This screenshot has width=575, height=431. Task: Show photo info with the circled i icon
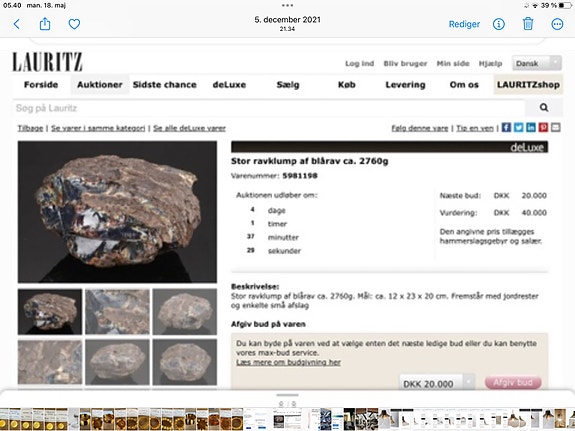coord(498,24)
